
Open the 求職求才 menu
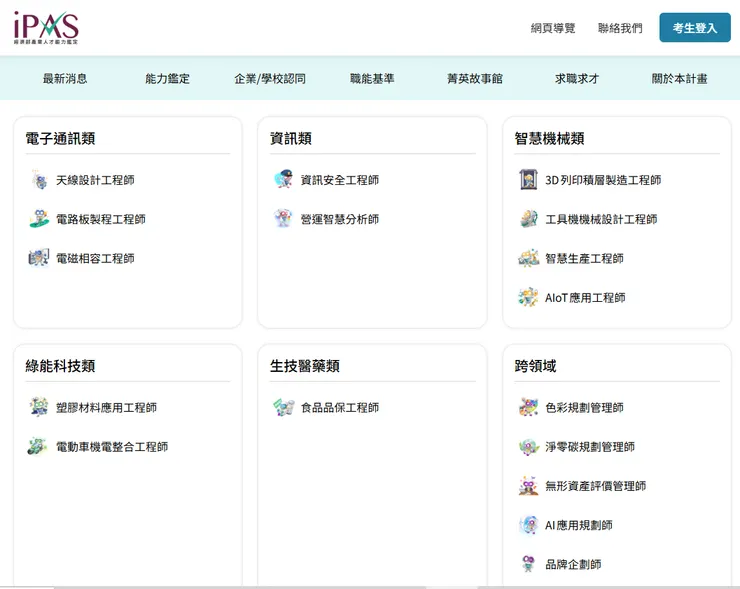pyautogui.click(x=577, y=79)
